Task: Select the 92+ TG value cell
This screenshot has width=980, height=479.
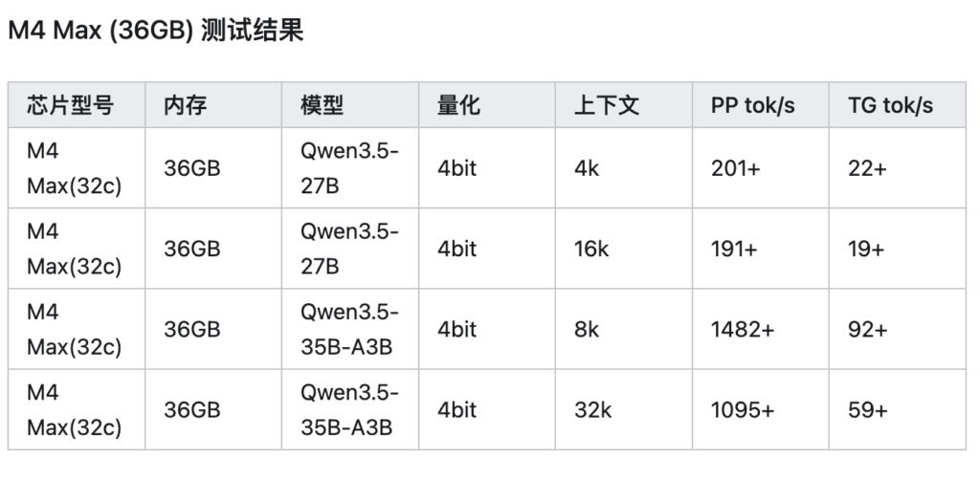Action: pyautogui.click(x=898, y=329)
